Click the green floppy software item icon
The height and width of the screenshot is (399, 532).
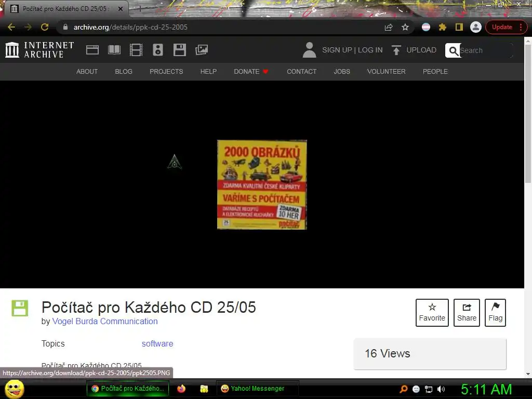20,308
